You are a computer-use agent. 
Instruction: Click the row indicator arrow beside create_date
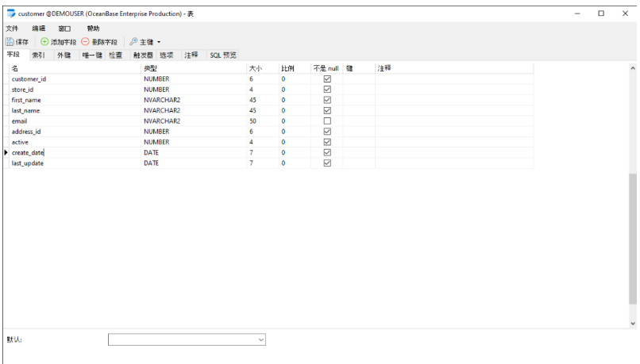point(6,152)
